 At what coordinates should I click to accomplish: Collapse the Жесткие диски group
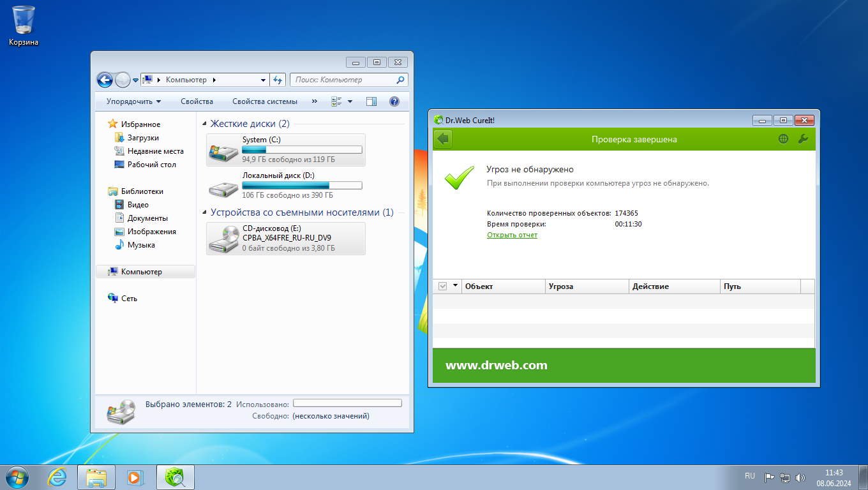[x=204, y=124]
